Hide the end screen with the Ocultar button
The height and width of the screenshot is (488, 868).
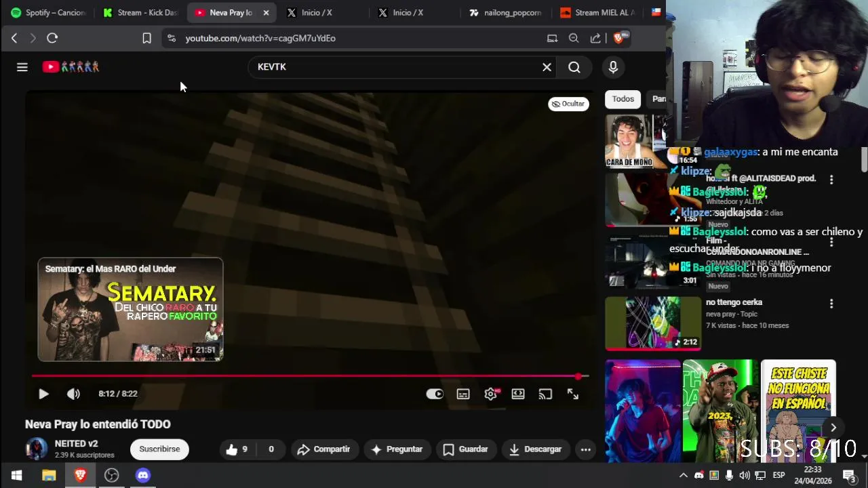(568, 104)
